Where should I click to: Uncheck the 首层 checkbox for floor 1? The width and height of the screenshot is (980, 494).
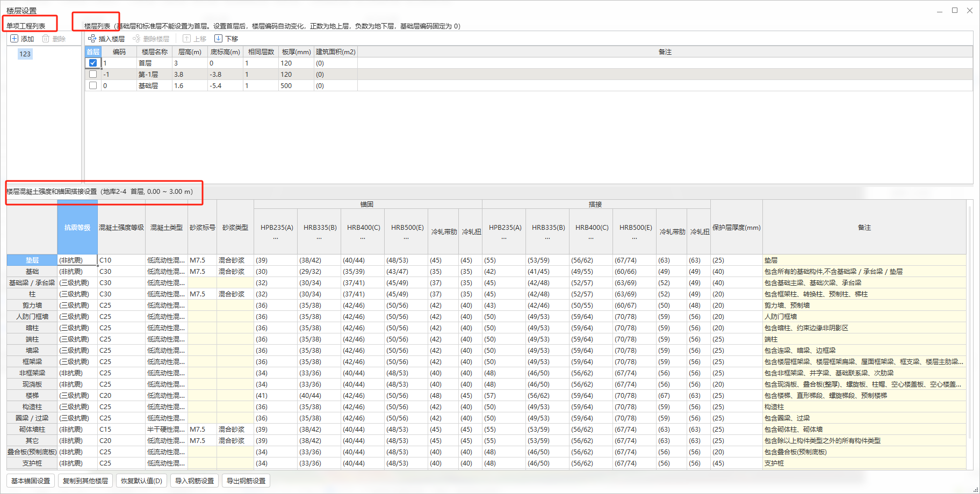[93, 63]
